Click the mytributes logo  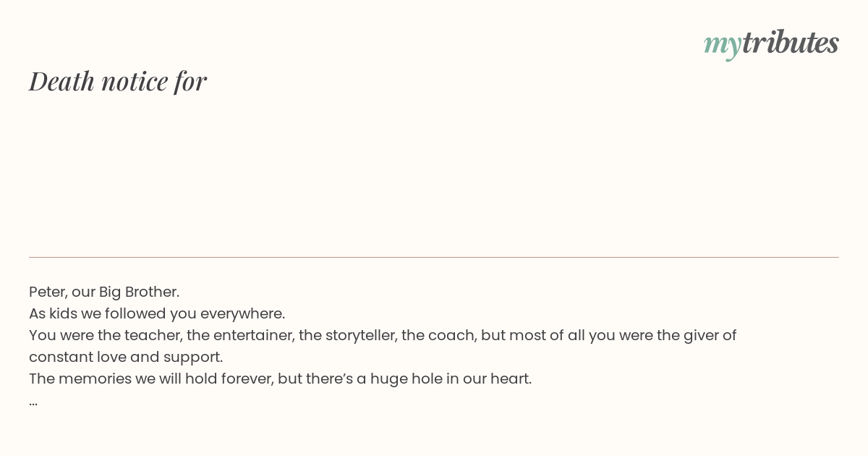click(771, 43)
